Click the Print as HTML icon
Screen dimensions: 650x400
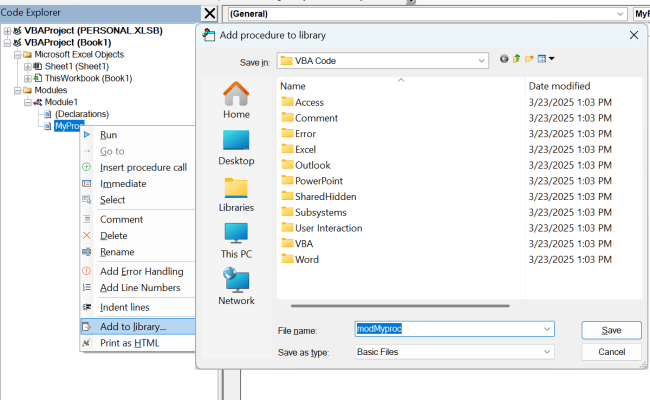[x=87, y=343]
